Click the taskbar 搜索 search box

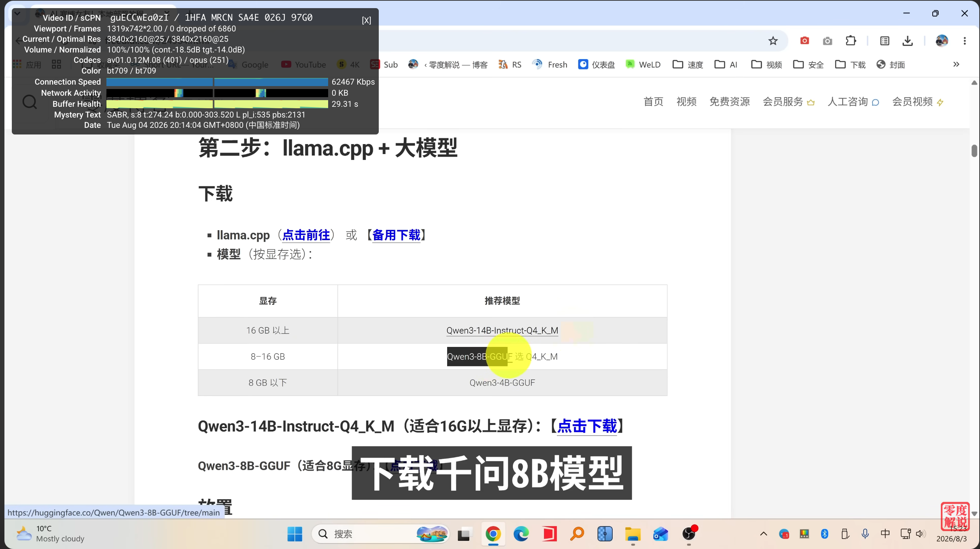[381, 534]
